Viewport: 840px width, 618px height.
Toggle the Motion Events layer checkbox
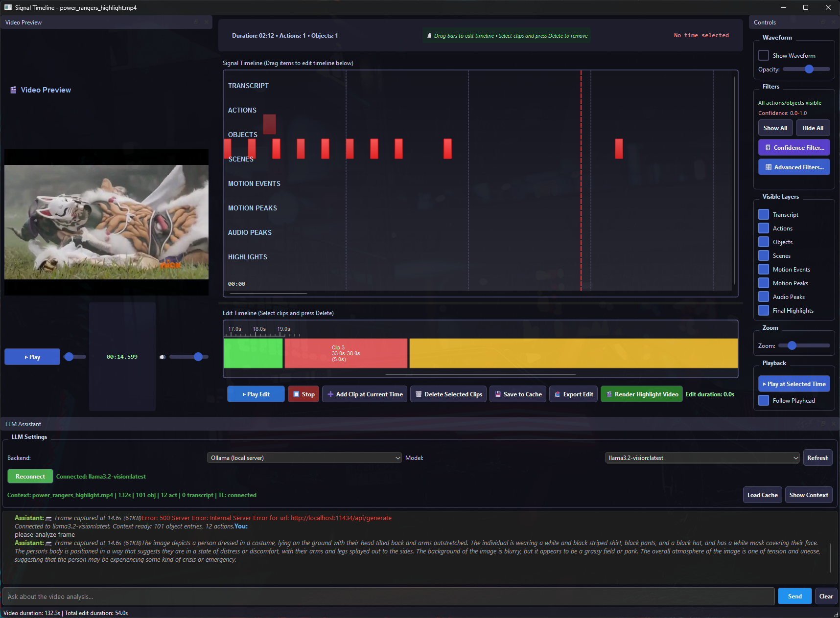(764, 269)
